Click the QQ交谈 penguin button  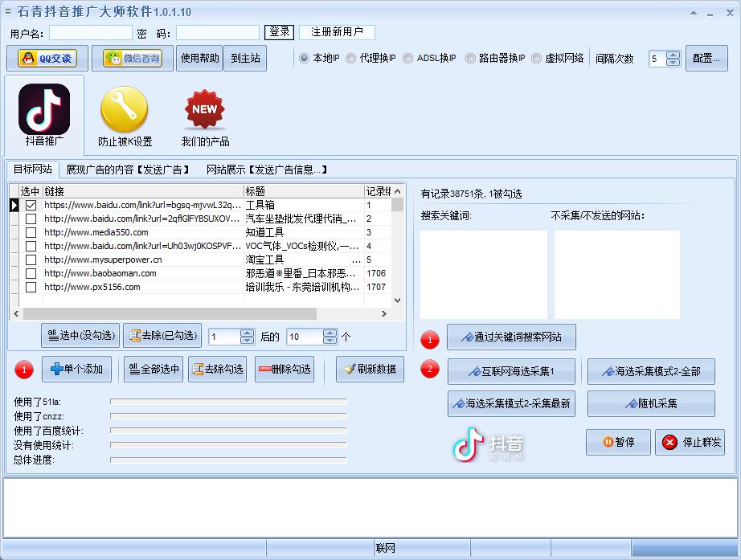coord(47,58)
